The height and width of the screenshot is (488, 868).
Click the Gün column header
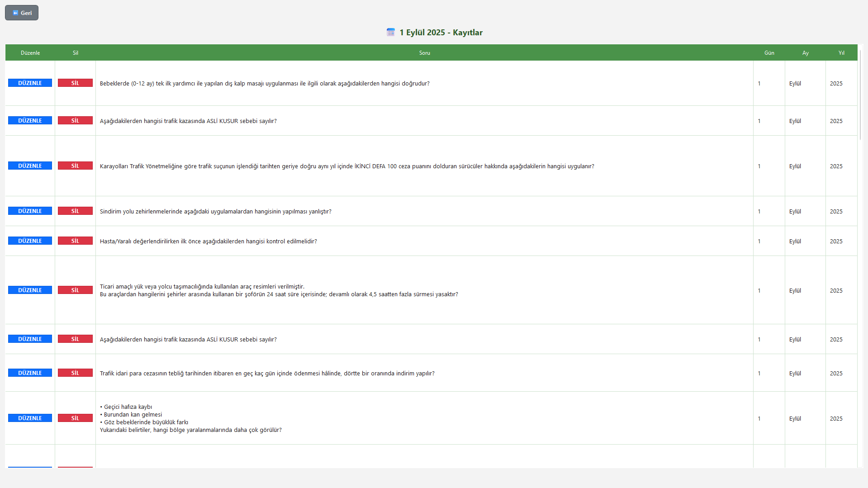769,53
